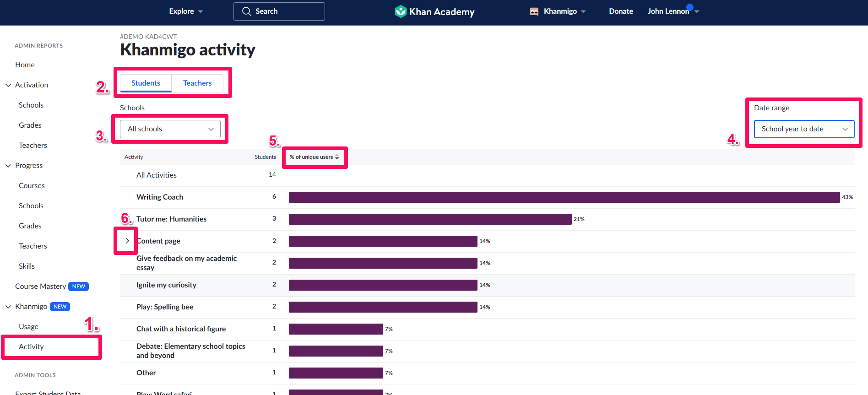
Task: Click the Other activity row label
Action: pyautogui.click(x=146, y=373)
